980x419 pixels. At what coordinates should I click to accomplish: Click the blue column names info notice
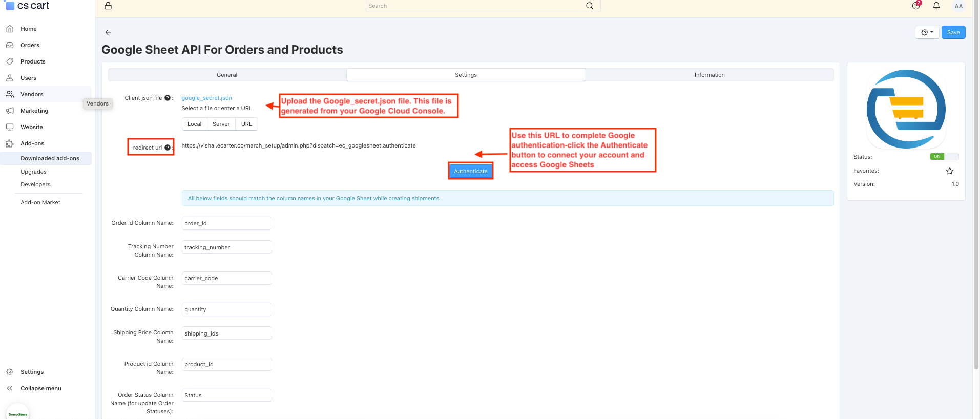[508, 198]
